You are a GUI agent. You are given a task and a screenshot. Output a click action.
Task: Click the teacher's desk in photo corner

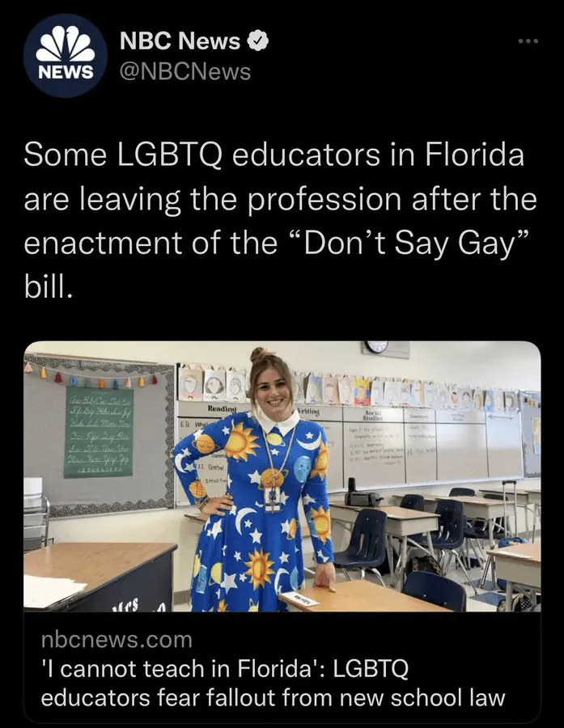coord(100,576)
